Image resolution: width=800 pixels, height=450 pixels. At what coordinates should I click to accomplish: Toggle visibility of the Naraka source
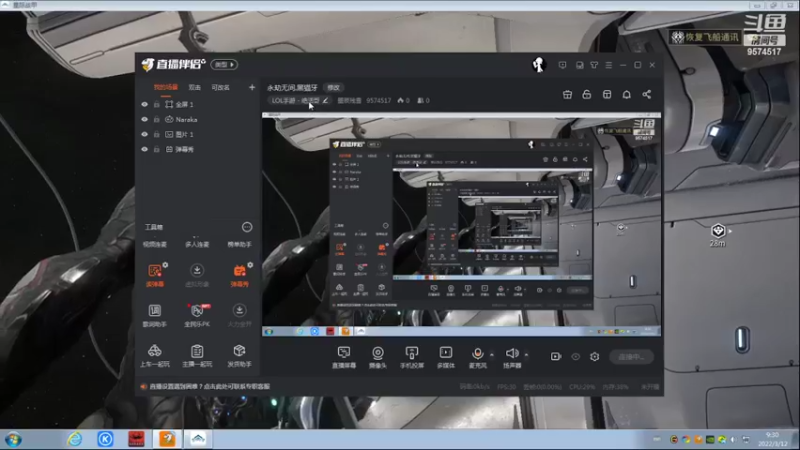[x=144, y=119]
